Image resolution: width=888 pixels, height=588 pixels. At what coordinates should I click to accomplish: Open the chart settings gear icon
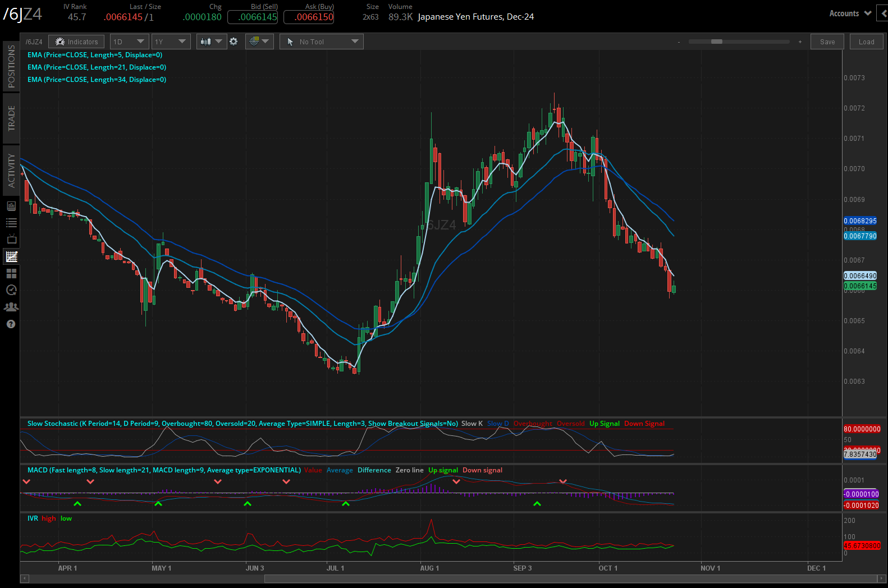pyautogui.click(x=234, y=42)
